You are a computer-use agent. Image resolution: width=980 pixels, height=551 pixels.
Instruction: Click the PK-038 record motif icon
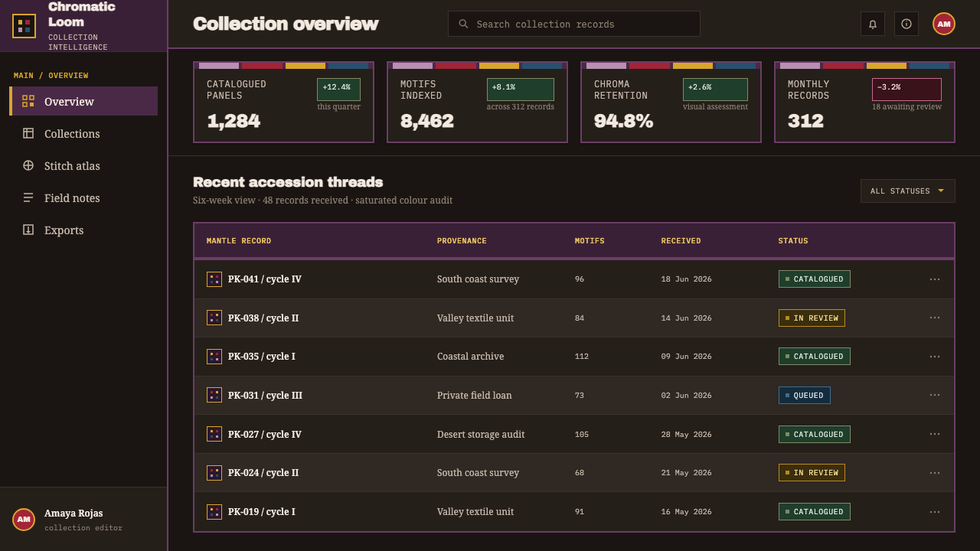pos(214,318)
